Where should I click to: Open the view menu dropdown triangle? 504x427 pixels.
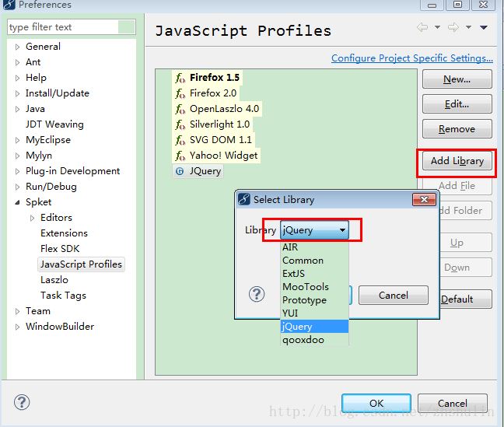[484, 27]
